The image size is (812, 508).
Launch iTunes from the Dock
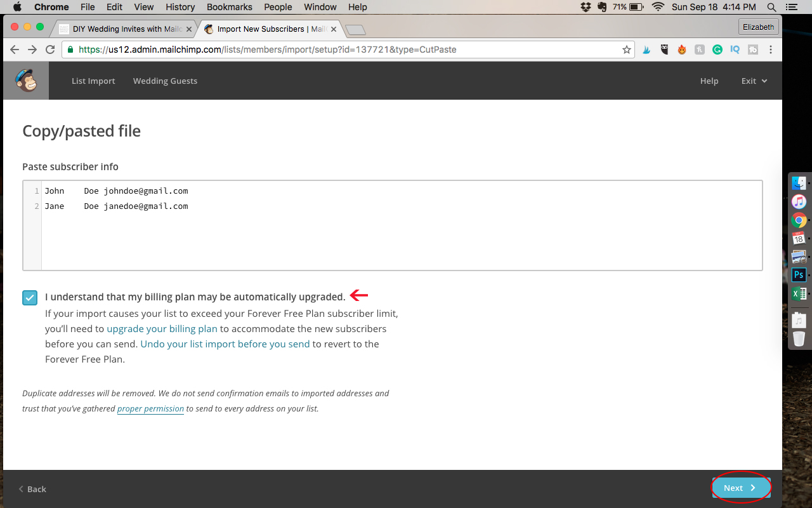pyautogui.click(x=799, y=201)
